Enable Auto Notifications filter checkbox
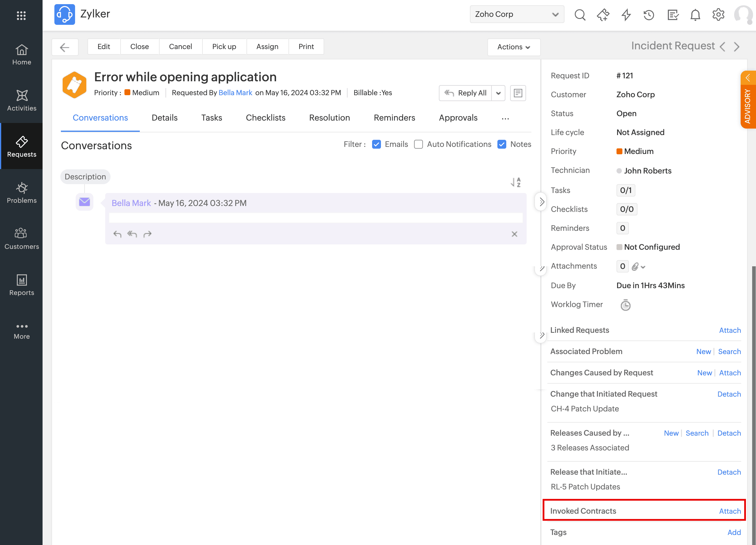Viewport: 756px width, 545px height. [x=418, y=144]
